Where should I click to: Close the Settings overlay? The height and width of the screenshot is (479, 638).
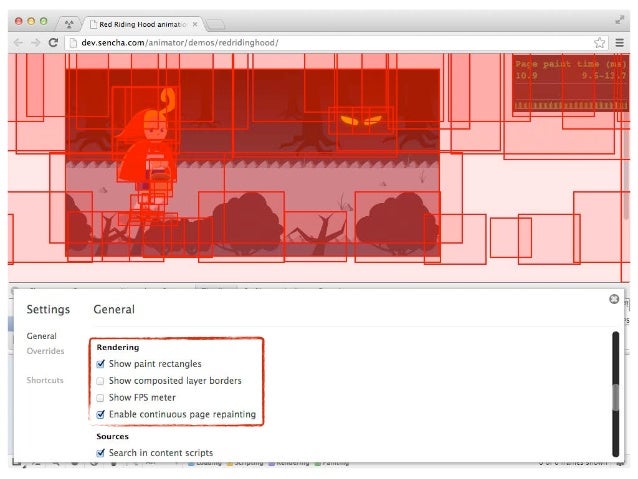tap(614, 299)
